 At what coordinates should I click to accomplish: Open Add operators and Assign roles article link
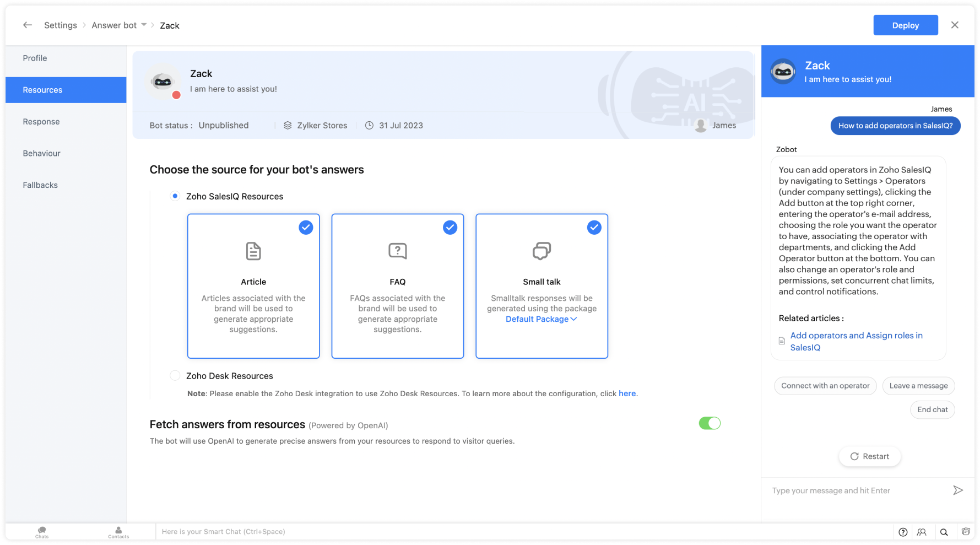[x=856, y=341]
